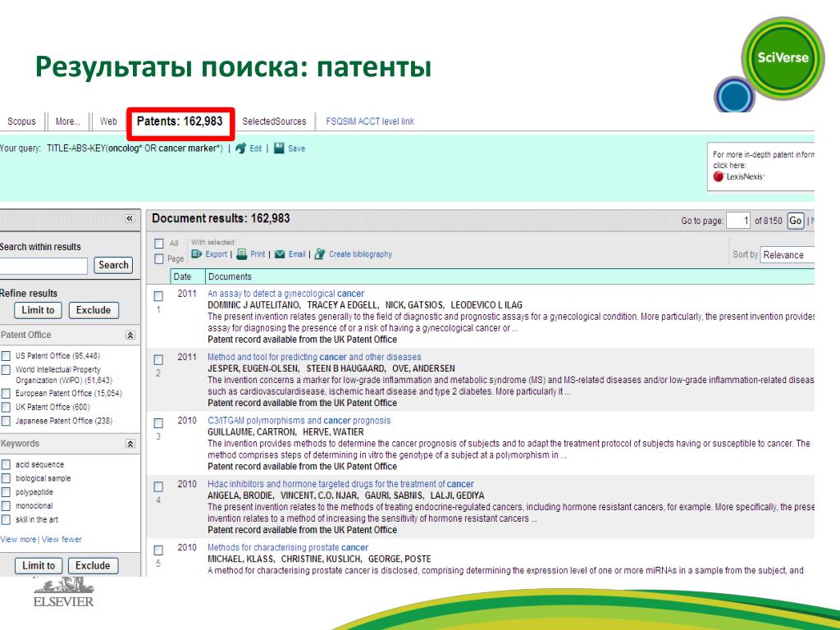Open Hdac inhibitors and hormone targeted drugs
Screen dimensions: 840x630
[x=340, y=484]
